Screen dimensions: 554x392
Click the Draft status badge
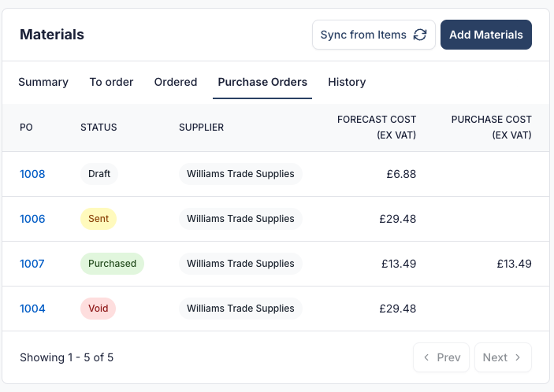[x=99, y=174]
